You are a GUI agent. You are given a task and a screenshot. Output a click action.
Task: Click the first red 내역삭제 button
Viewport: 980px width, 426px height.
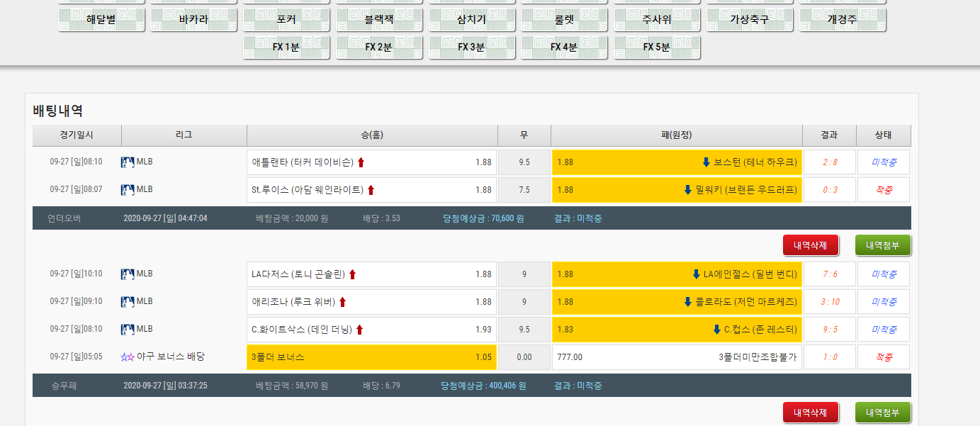(811, 245)
